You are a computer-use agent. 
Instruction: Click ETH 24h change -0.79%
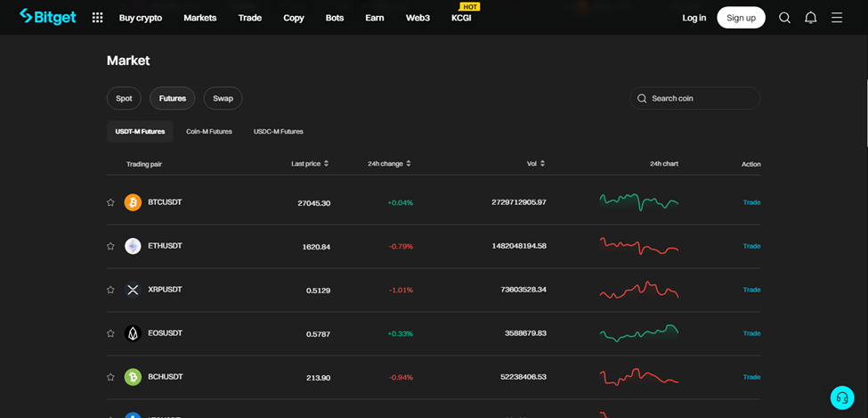[401, 247]
